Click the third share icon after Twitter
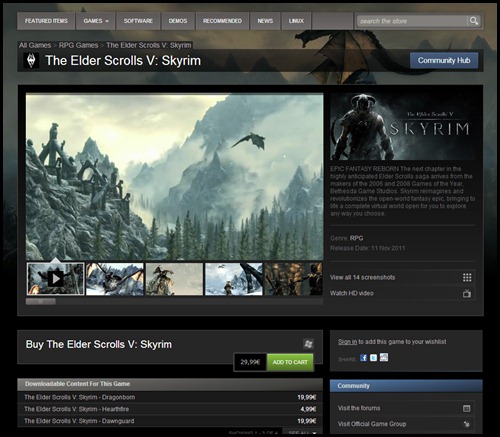The height and width of the screenshot is (437, 500). pos(384,357)
